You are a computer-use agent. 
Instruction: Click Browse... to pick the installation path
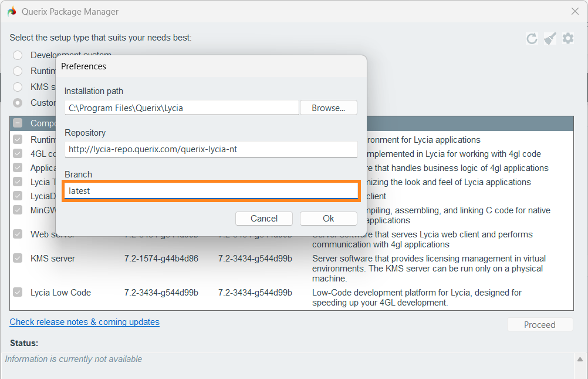(328, 108)
